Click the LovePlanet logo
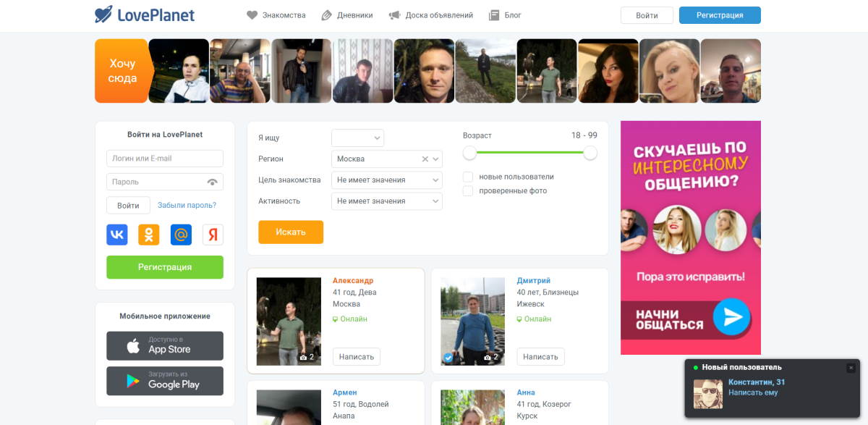 (x=145, y=14)
